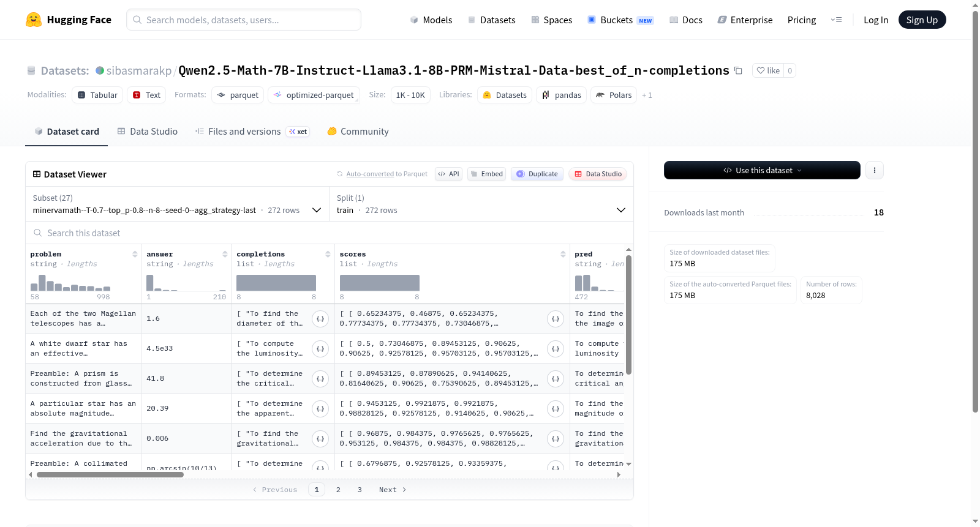Click the 1K - 10K size tag
The image size is (980, 527).
(410, 95)
